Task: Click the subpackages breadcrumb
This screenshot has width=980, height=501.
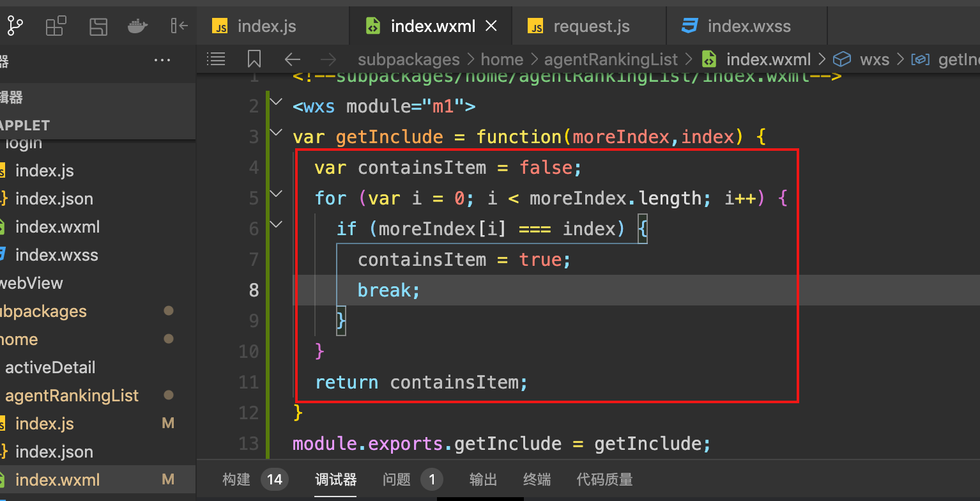Action: 409,59
